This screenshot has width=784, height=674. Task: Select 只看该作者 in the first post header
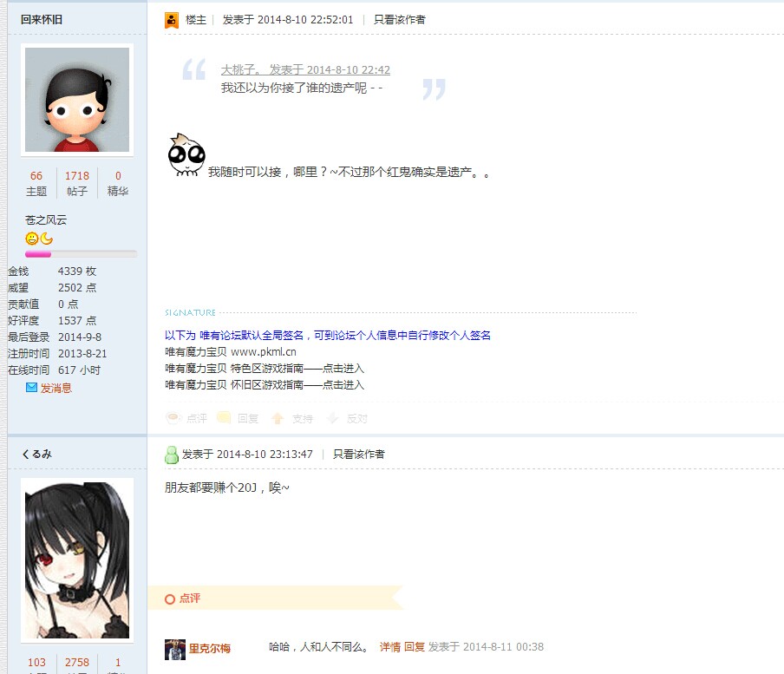pyautogui.click(x=400, y=20)
